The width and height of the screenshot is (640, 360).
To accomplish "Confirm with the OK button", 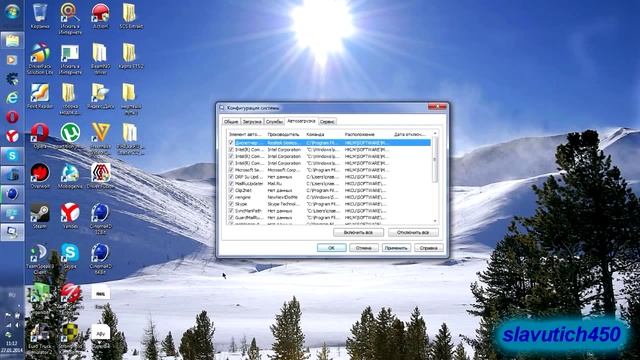I will (x=331, y=248).
